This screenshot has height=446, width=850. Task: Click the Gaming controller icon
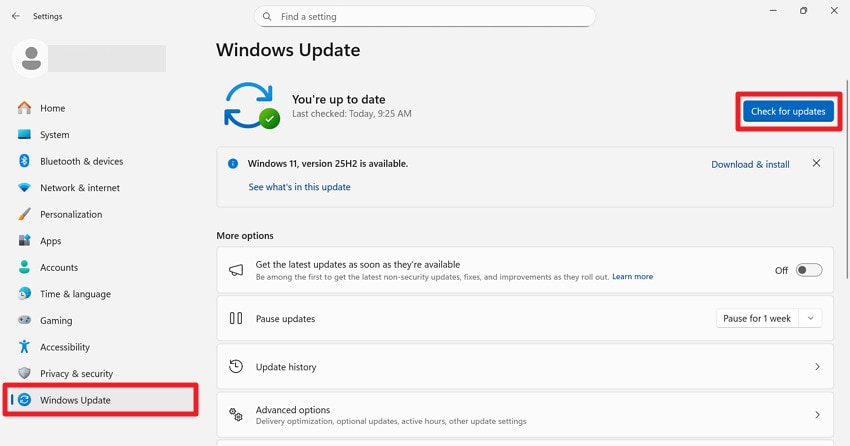pyautogui.click(x=24, y=320)
